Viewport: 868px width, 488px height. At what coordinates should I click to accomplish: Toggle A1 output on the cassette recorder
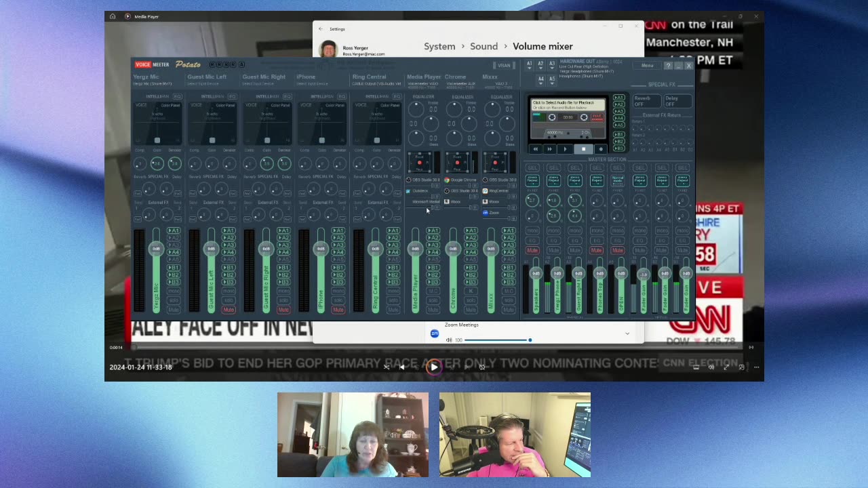click(x=618, y=98)
